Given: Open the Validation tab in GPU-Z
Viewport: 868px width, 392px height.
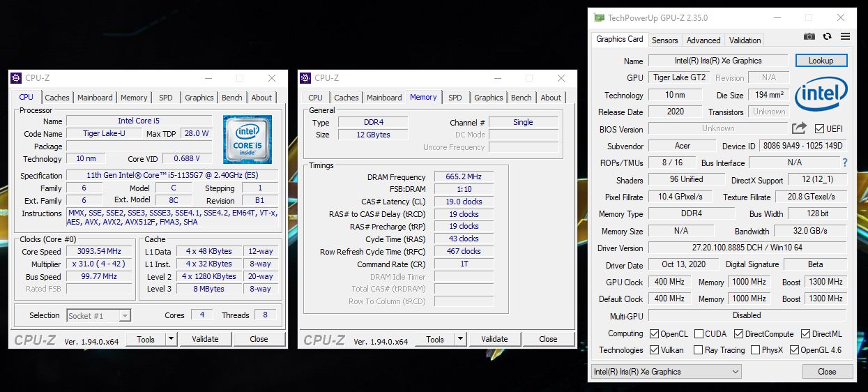Looking at the screenshot, I should pos(745,40).
